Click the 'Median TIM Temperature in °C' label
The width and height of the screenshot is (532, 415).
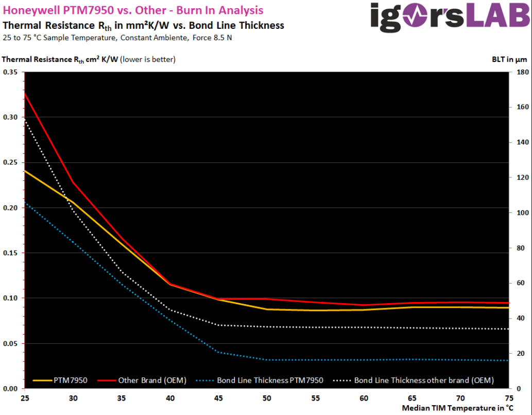[x=457, y=408]
